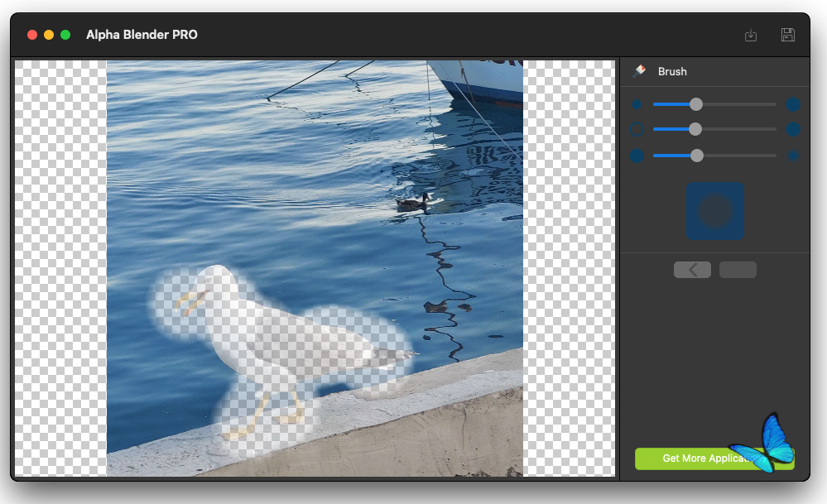Select the paintbrush tool icon

(639, 71)
